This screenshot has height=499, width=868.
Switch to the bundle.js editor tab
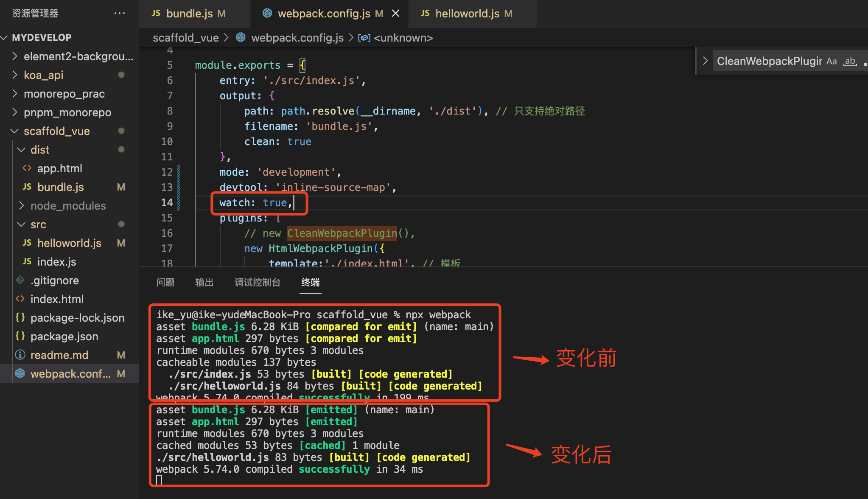pos(189,14)
